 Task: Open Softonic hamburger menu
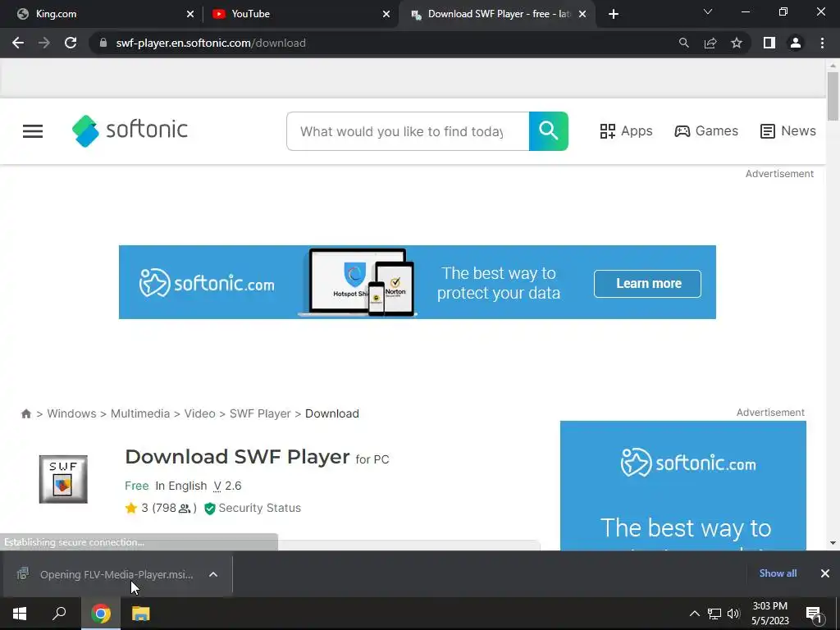[33, 131]
